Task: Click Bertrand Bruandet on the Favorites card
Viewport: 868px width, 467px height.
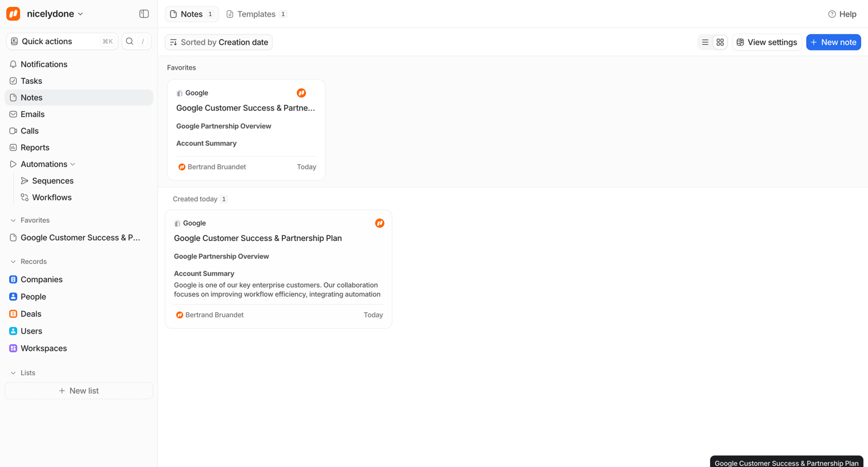Action: [217, 167]
